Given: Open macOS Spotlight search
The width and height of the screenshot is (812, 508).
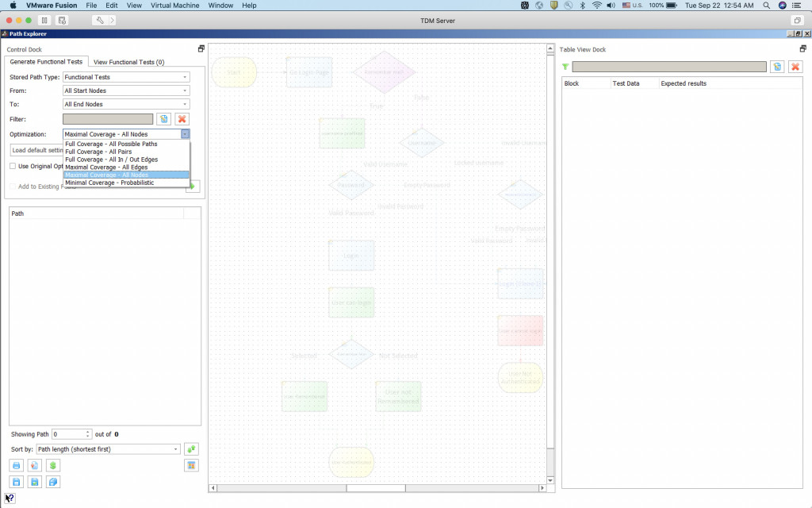Looking at the screenshot, I should (x=767, y=6).
